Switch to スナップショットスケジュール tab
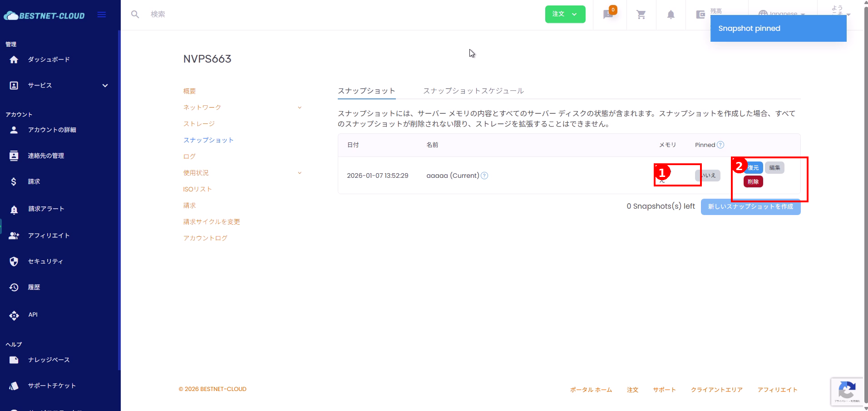Screen dimensions: 868x411 point(473,91)
